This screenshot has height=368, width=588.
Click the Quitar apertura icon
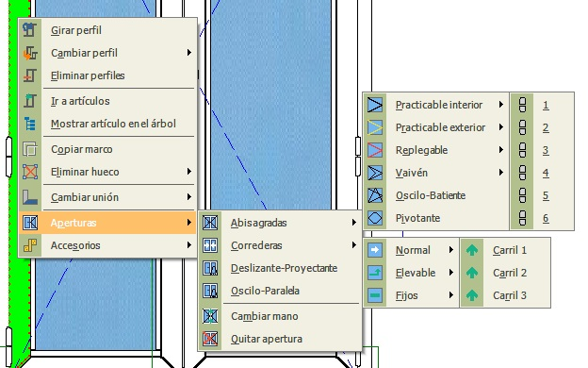click(x=210, y=339)
